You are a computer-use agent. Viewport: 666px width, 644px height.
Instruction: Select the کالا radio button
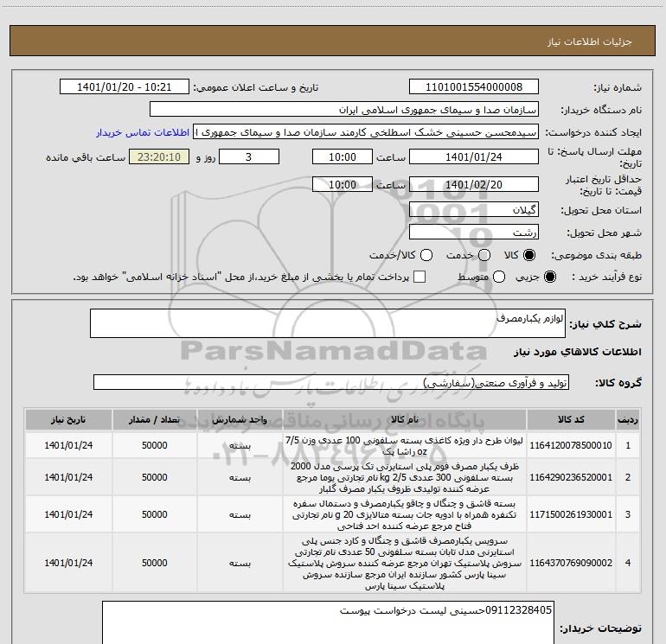pyautogui.click(x=529, y=256)
